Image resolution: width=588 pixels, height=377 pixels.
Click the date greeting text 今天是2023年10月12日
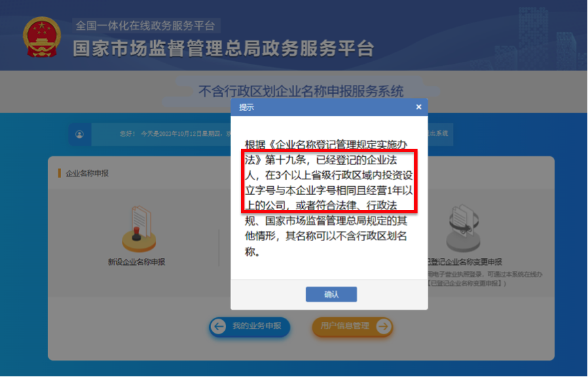[178, 134]
